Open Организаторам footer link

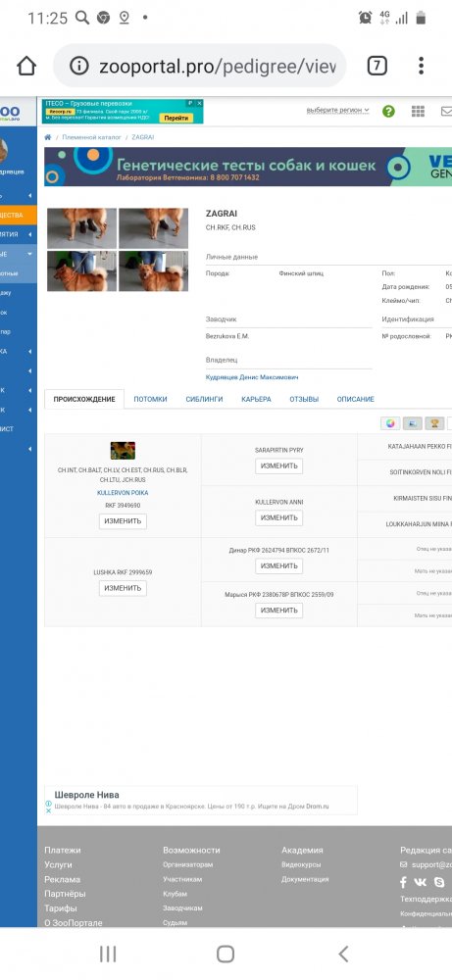coord(187,865)
